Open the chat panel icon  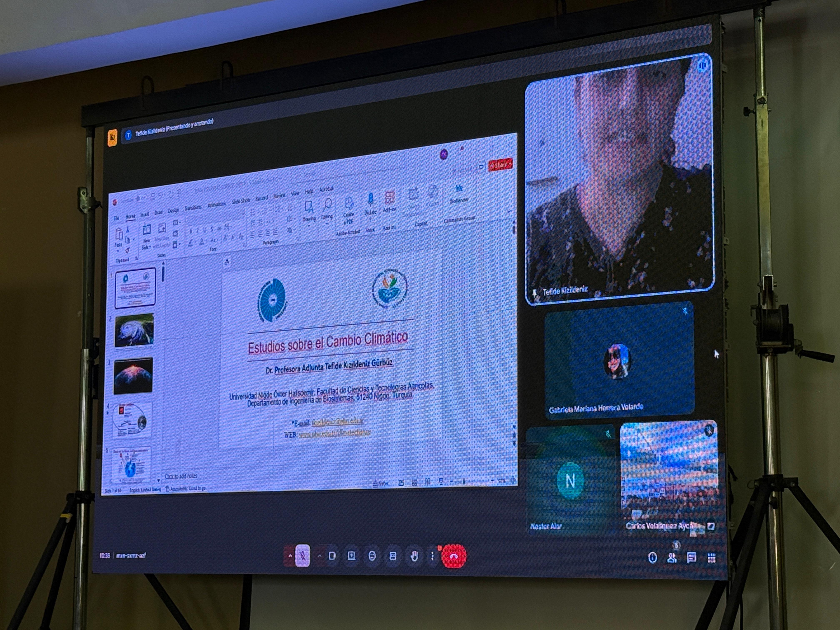691,557
